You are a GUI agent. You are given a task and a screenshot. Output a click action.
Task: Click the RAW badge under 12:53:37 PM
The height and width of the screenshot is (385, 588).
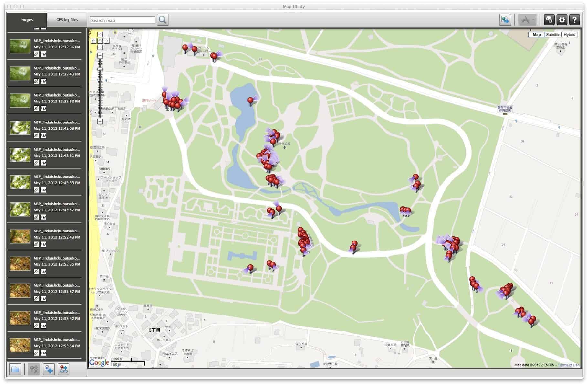coord(43,299)
